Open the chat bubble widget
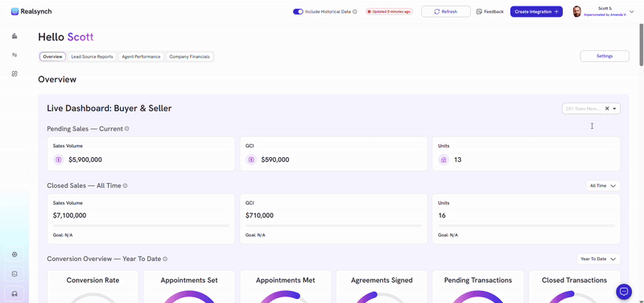This screenshot has height=303, width=644. tap(624, 292)
